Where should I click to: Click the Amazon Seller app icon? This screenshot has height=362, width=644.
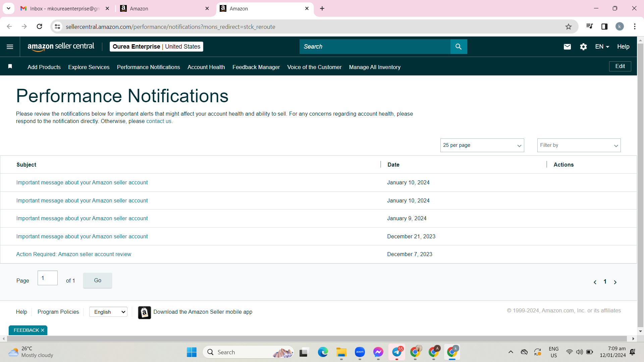(x=145, y=312)
